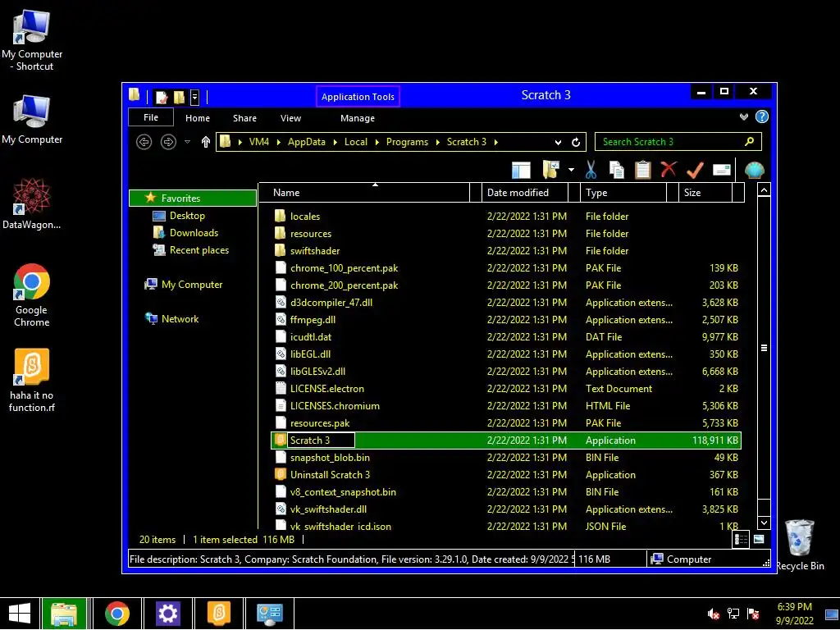The width and height of the screenshot is (840, 630).
Task: Click the Paste clipboard icon
Action: pos(642,170)
